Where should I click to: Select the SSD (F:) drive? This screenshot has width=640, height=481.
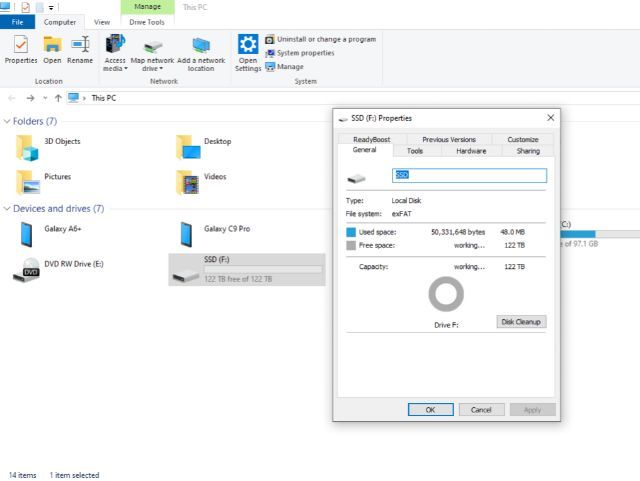[x=247, y=269]
